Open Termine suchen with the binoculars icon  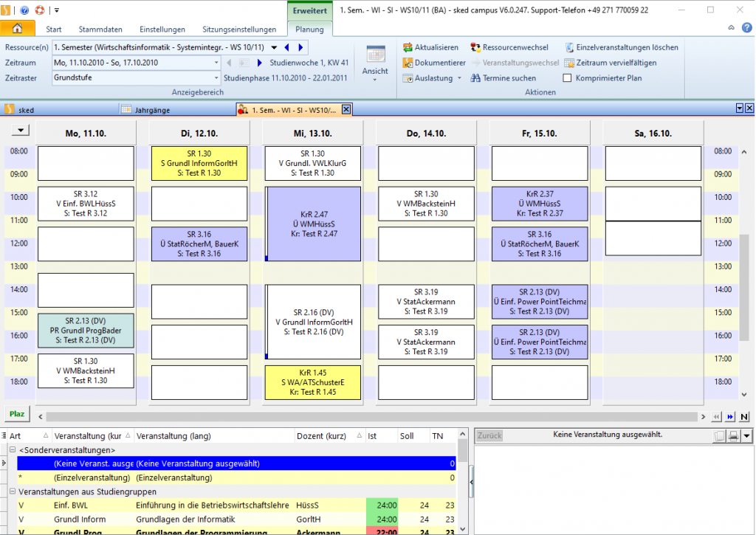(x=476, y=78)
